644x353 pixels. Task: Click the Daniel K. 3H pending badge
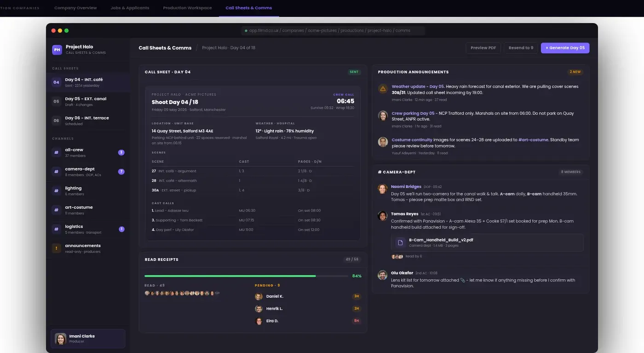point(356,296)
